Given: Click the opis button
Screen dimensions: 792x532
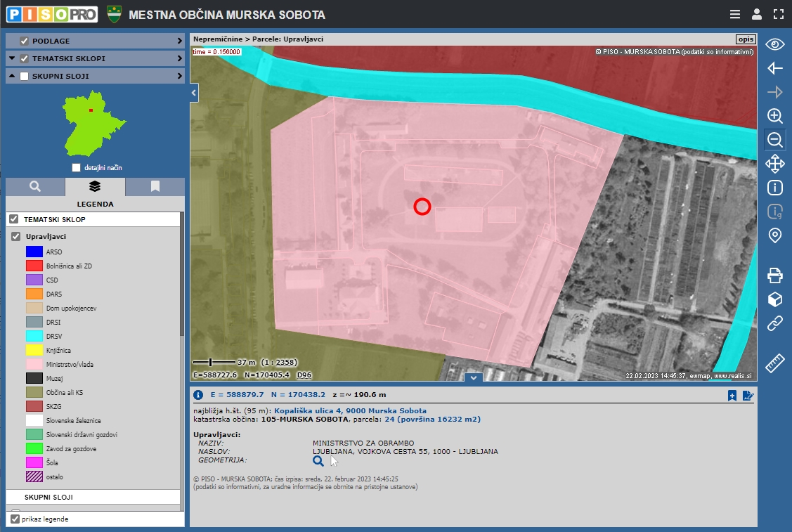Looking at the screenshot, I should click(x=745, y=39).
